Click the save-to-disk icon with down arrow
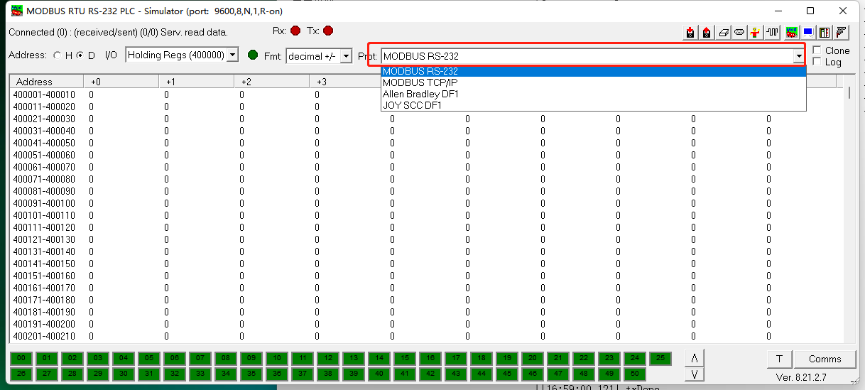Viewport: 865px width, 390px height. coord(690,33)
